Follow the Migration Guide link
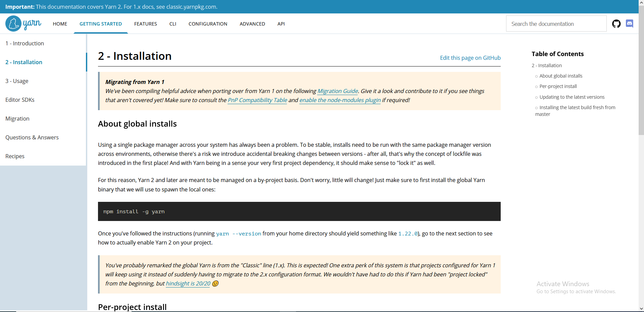 338,91
